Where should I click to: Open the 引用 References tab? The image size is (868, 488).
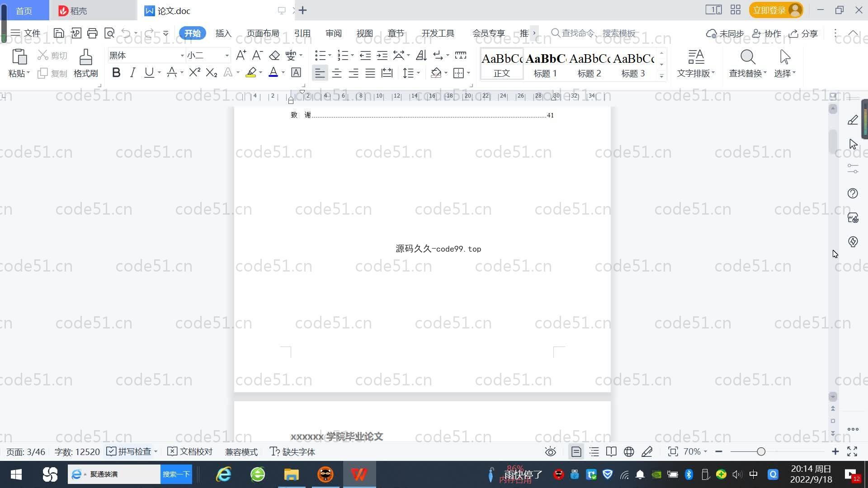pos(302,33)
